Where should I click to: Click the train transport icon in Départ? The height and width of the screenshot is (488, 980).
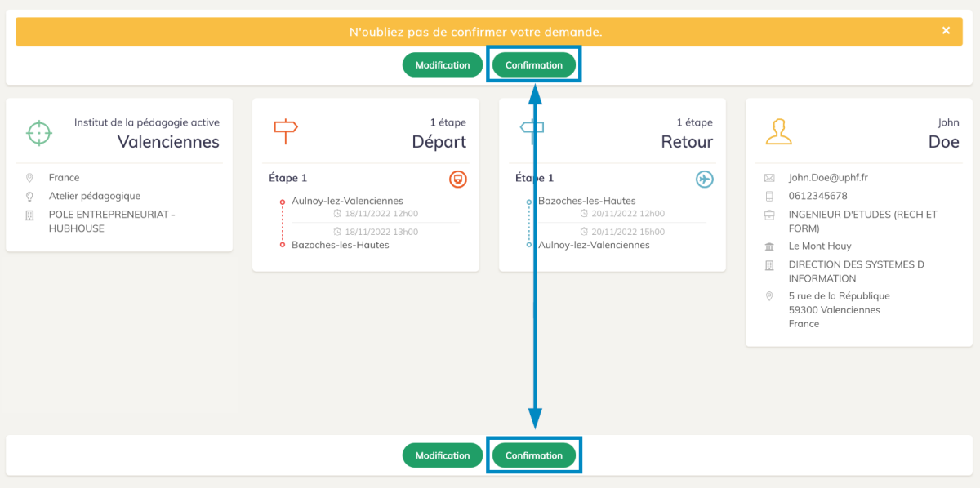click(x=458, y=179)
